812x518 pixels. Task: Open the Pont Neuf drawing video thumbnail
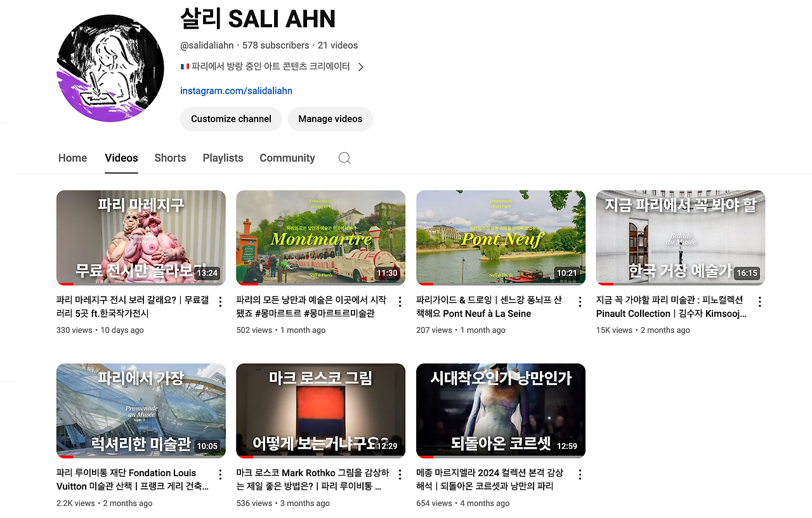(501, 237)
